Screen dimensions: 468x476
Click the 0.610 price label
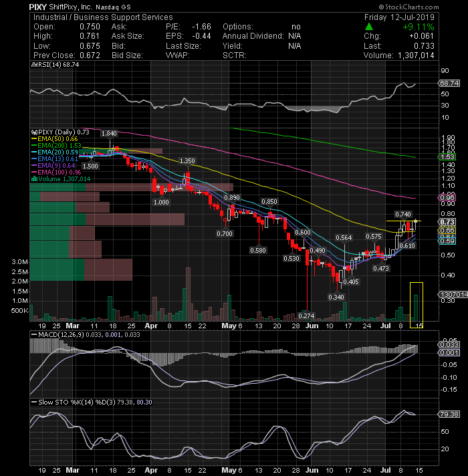pyautogui.click(x=407, y=245)
